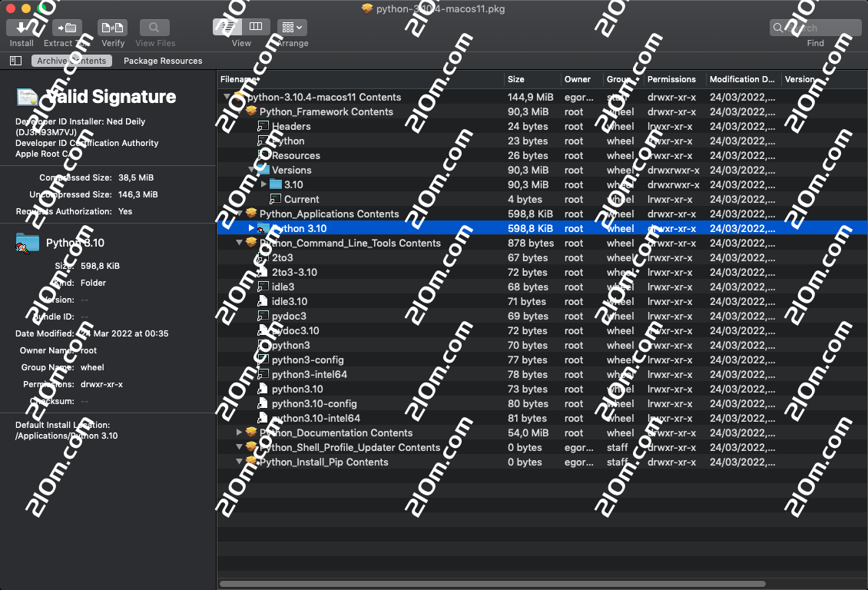Expand the Python_Documentation Contents package
Screen dimensions: 868x590
point(240,433)
